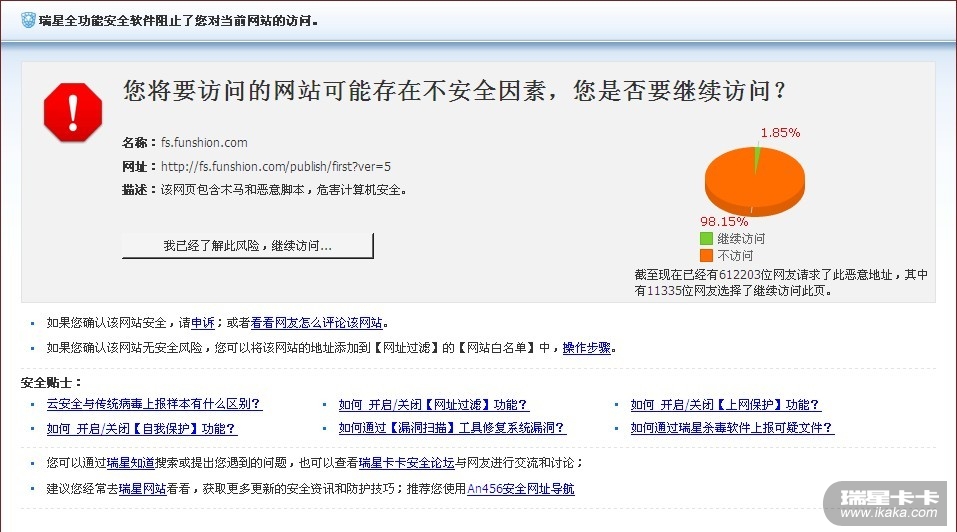957x532 pixels.
Task: Open 如何开启/关闭【网址过滤】功能 tip
Action: (x=433, y=404)
